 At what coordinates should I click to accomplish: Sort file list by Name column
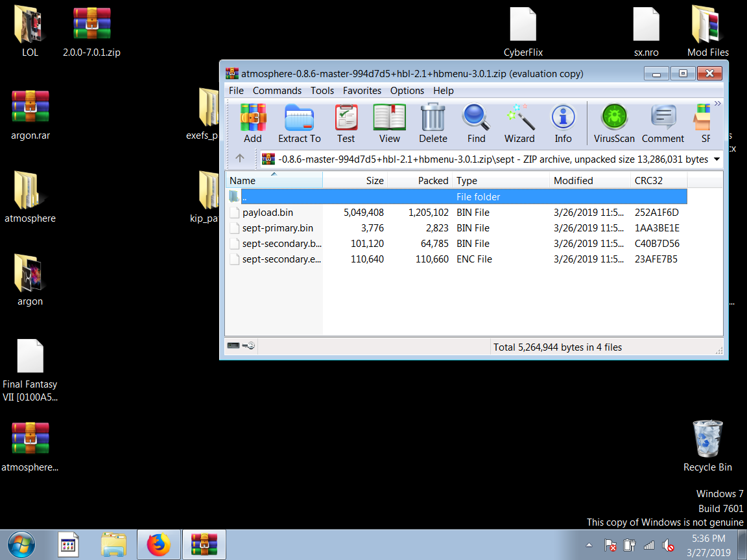274,180
